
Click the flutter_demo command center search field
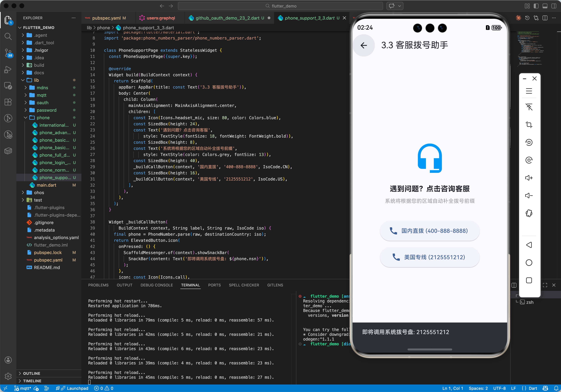click(x=280, y=6)
